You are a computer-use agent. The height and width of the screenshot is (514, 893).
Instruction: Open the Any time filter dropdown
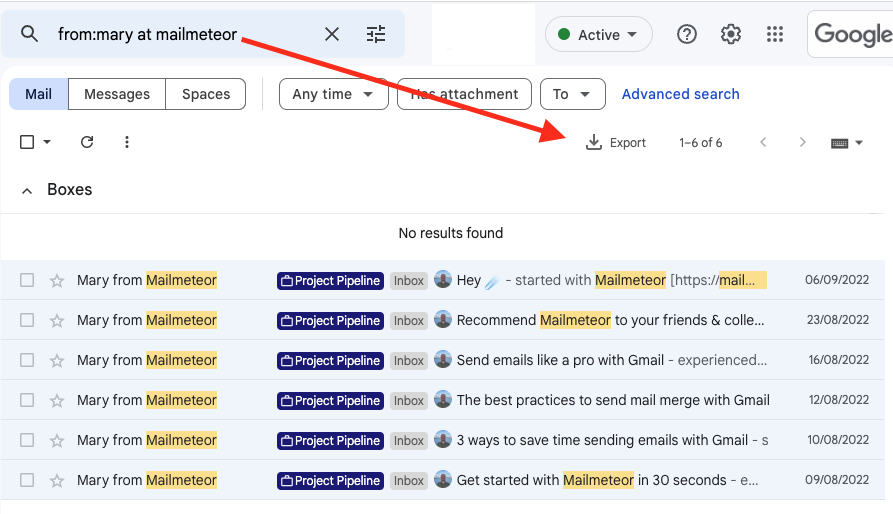point(333,94)
